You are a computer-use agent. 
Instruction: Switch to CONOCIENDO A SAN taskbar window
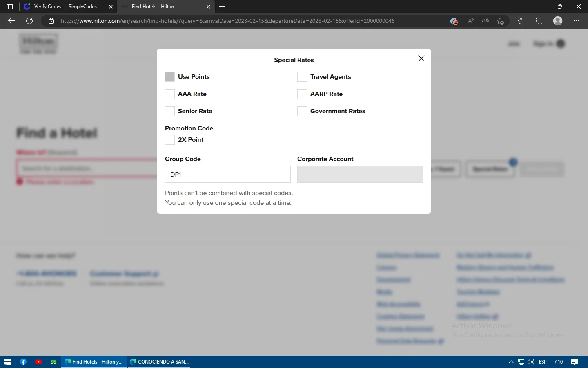pos(159,362)
